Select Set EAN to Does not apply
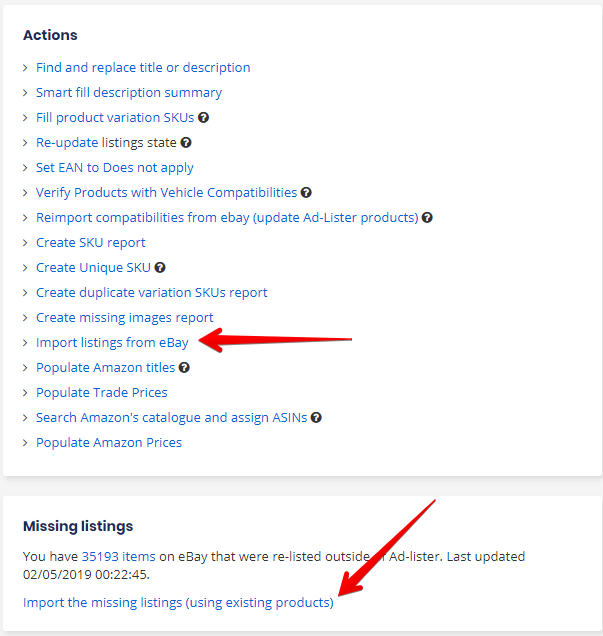 pos(115,168)
